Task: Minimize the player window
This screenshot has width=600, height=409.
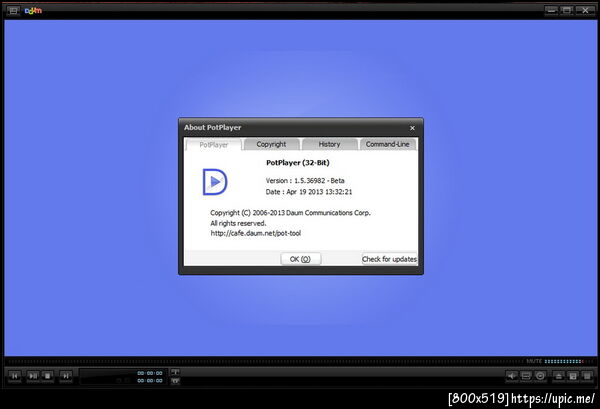Action: [551, 11]
